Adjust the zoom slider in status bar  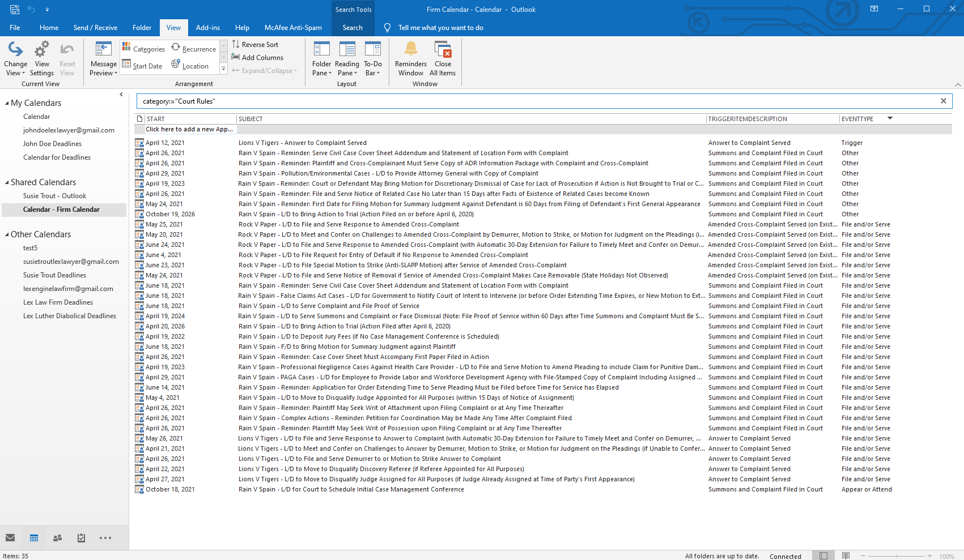(895, 556)
